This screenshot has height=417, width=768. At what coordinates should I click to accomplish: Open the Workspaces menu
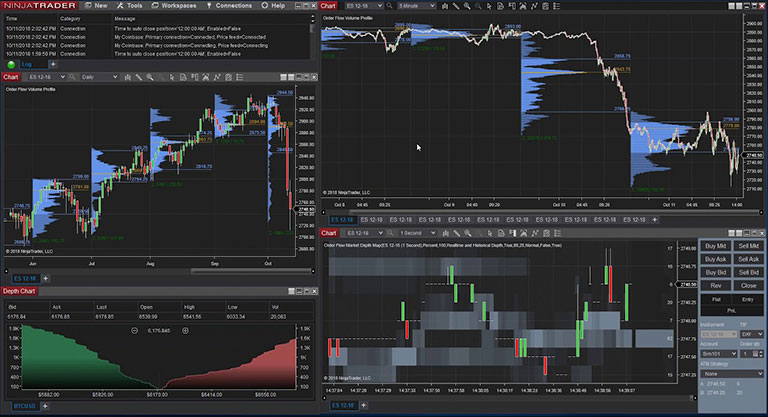click(174, 5)
